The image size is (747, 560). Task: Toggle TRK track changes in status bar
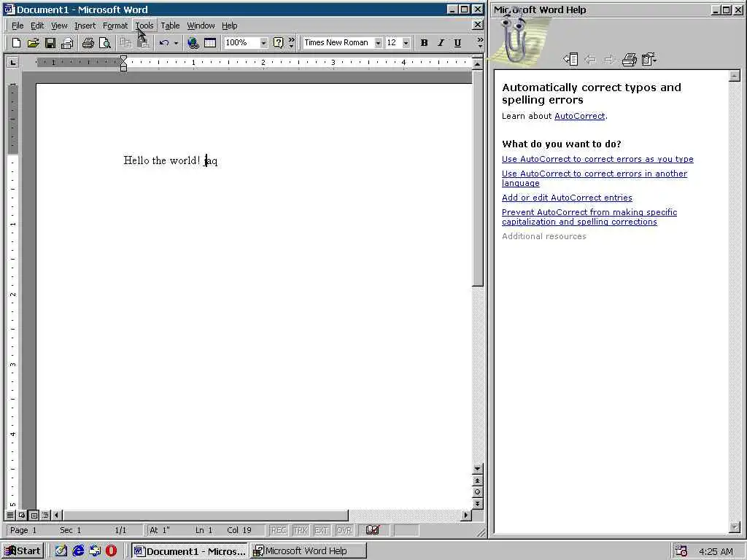coord(300,530)
